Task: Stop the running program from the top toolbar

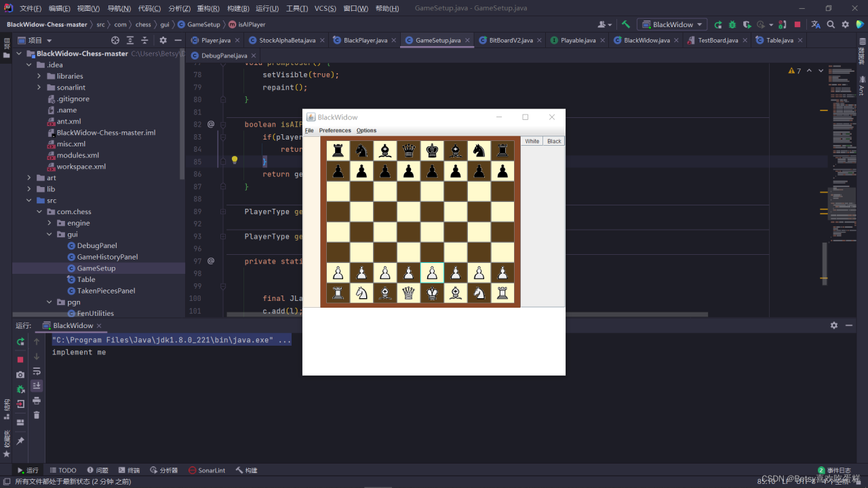Action: pos(797,24)
